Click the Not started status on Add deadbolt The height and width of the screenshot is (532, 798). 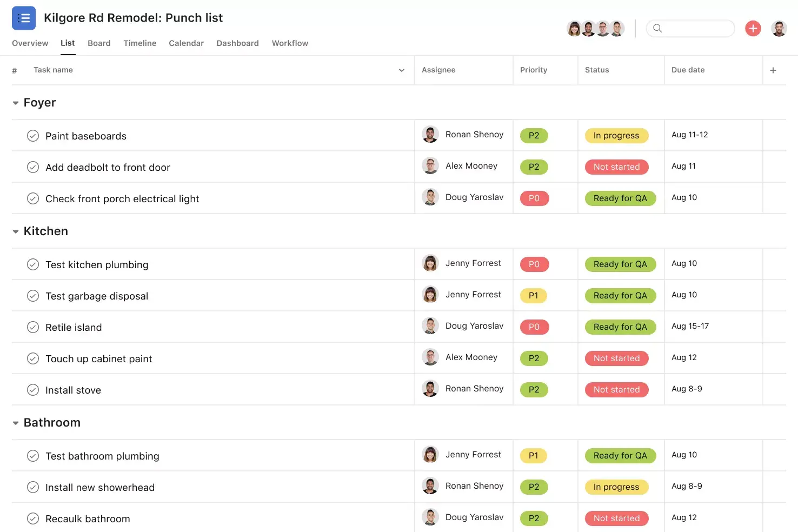coord(616,167)
